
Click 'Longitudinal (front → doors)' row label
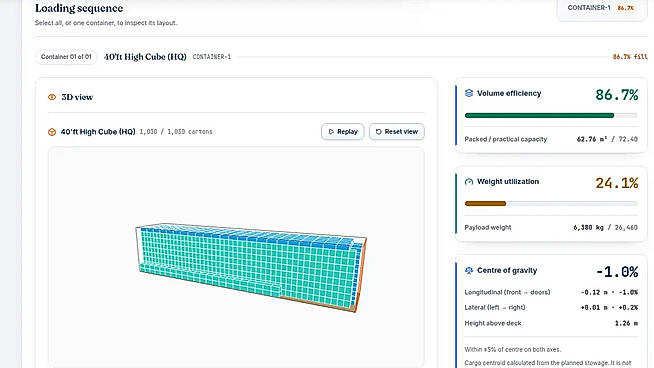(507, 292)
